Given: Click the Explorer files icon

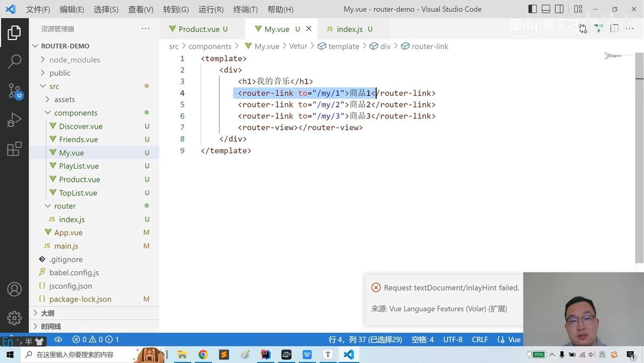Looking at the screenshot, I should (15, 32).
